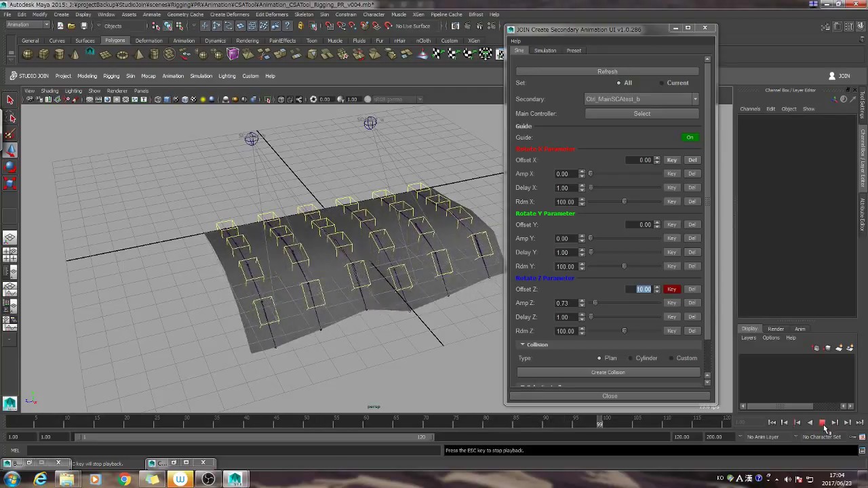Click the Refresh button
The image size is (868, 488).
(x=608, y=72)
